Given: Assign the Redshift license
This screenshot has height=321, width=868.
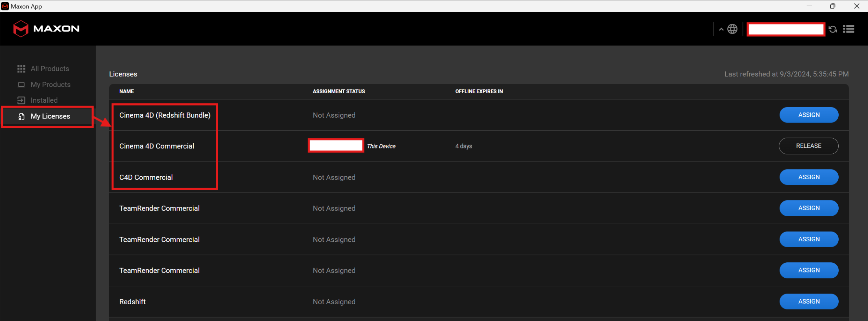Looking at the screenshot, I should [x=809, y=301].
